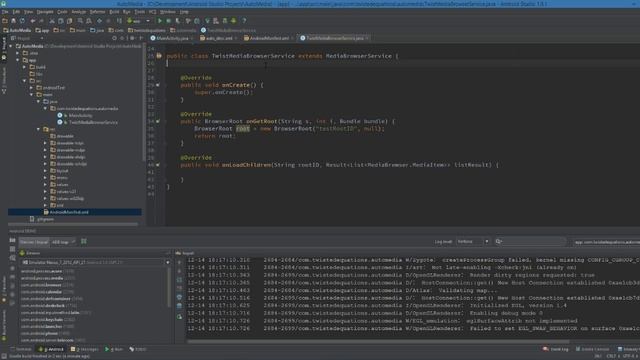Open the logcat app filter dropdown

pos(606,242)
